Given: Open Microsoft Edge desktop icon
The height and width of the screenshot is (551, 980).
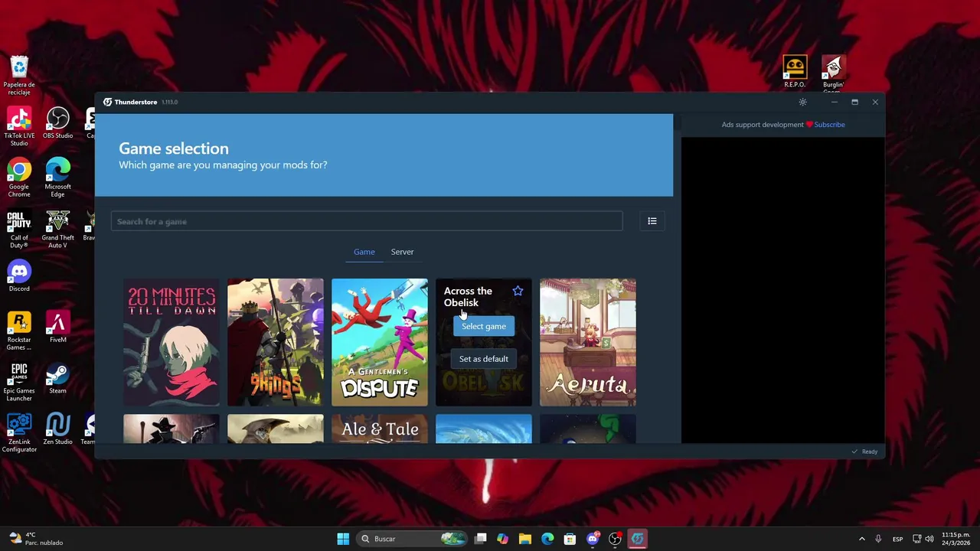Looking at the screenshot, I should pyautogui.click(x=57, y=178).
